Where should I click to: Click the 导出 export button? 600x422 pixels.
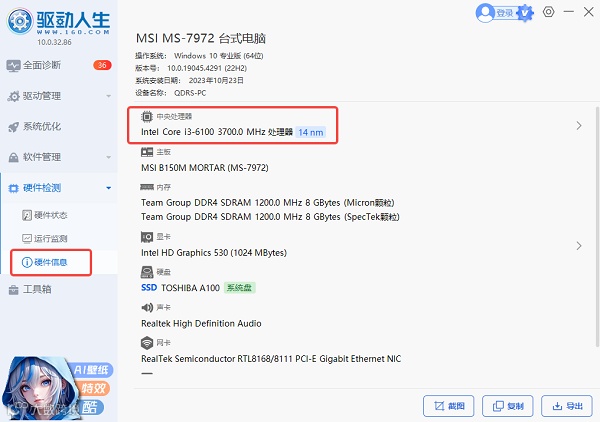567,406
